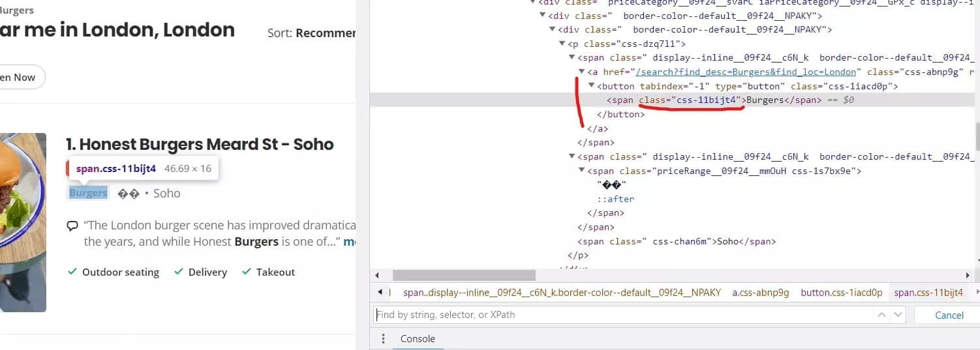Open the Honest Burgers burger photo thumbnail
The height and width of the screenshot is (350, 980).
pos(23,222)
